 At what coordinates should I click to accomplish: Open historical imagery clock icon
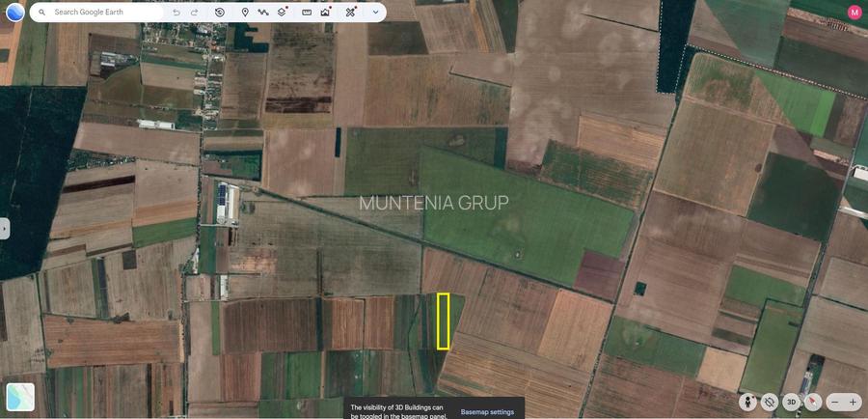click(x=220, y=13)
